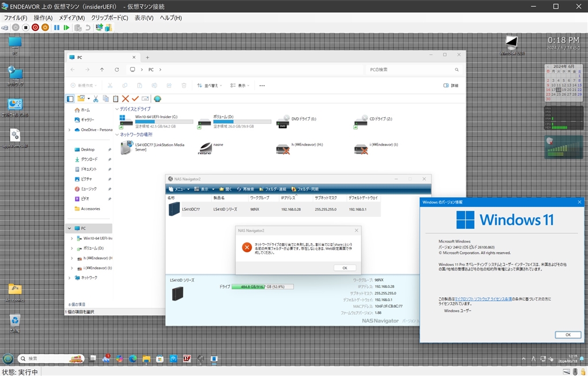
Task: Click the red Shut Down VM icon
Action: click(x=35, y=28)
